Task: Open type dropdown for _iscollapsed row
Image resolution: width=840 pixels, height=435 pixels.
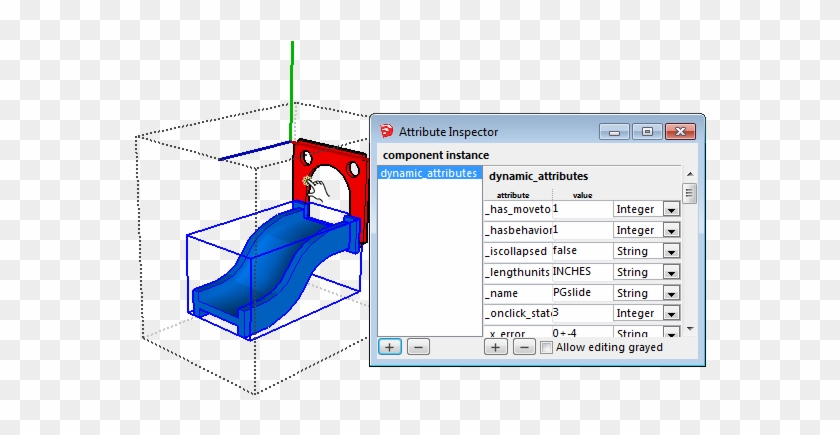Action: (x=671, y=251)
